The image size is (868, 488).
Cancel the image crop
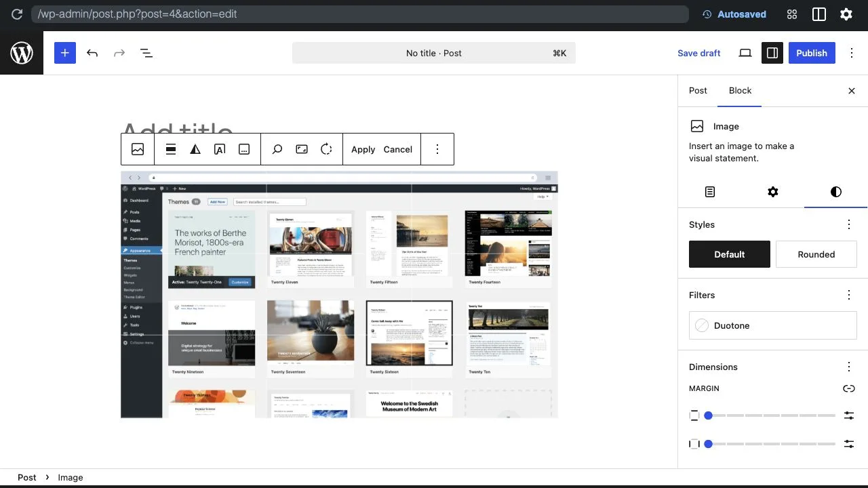[x=397, y=149]
